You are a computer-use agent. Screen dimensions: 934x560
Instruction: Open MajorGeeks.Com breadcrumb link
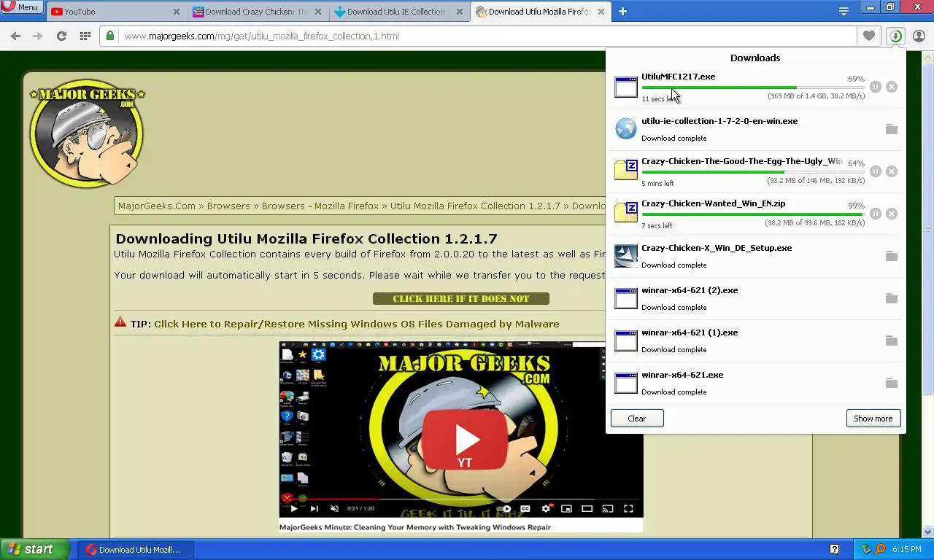(x=157, y=206)
